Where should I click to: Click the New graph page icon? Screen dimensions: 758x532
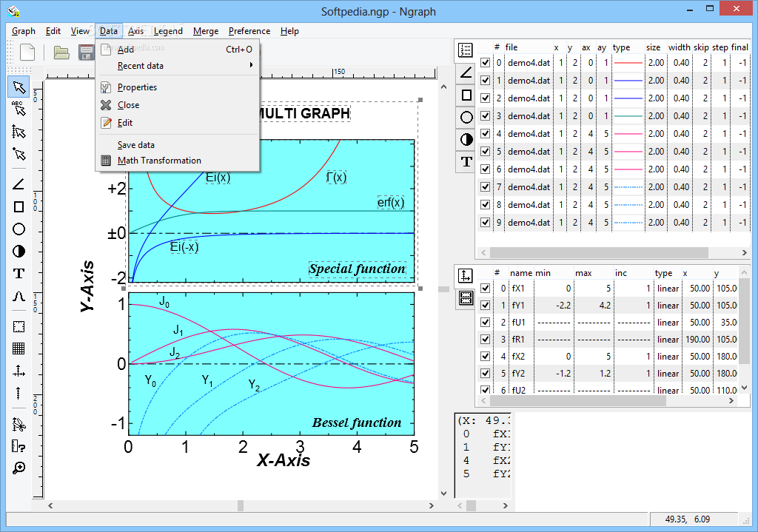tap(27, 53)
